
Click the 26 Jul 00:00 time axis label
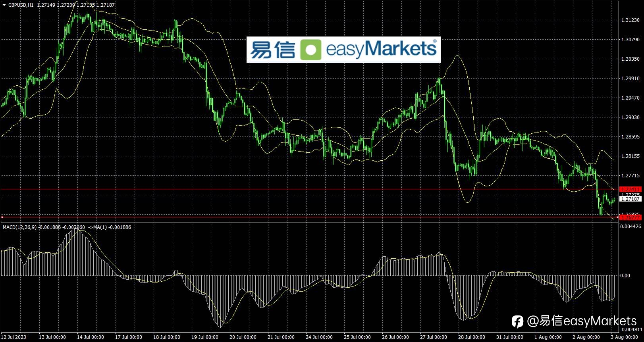pos(395,337)
